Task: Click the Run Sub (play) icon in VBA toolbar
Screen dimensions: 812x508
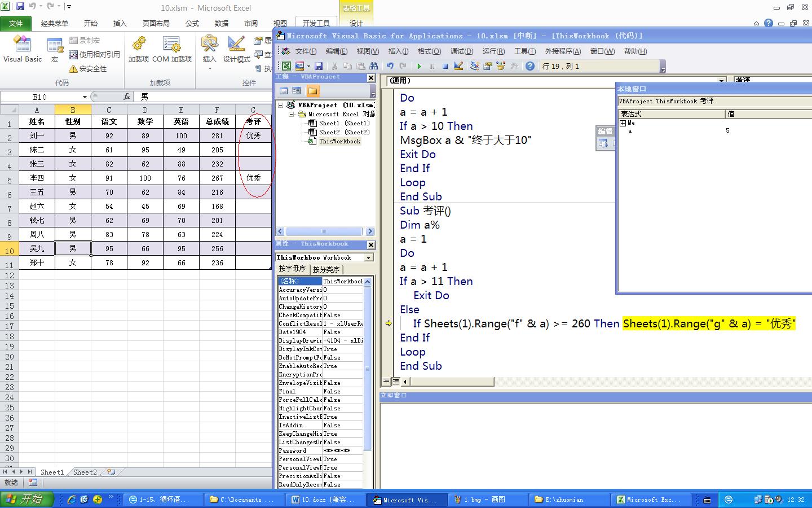Action: coord(419,66)
